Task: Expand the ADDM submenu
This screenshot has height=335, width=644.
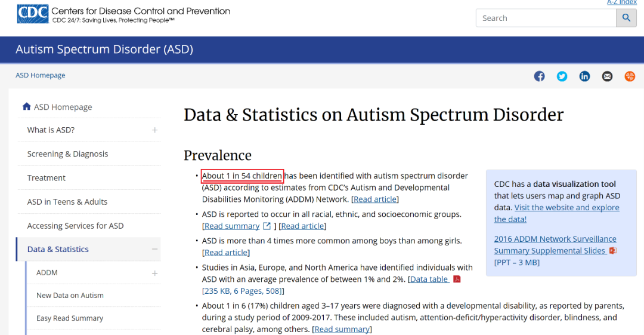Action: tap(155, 273)
